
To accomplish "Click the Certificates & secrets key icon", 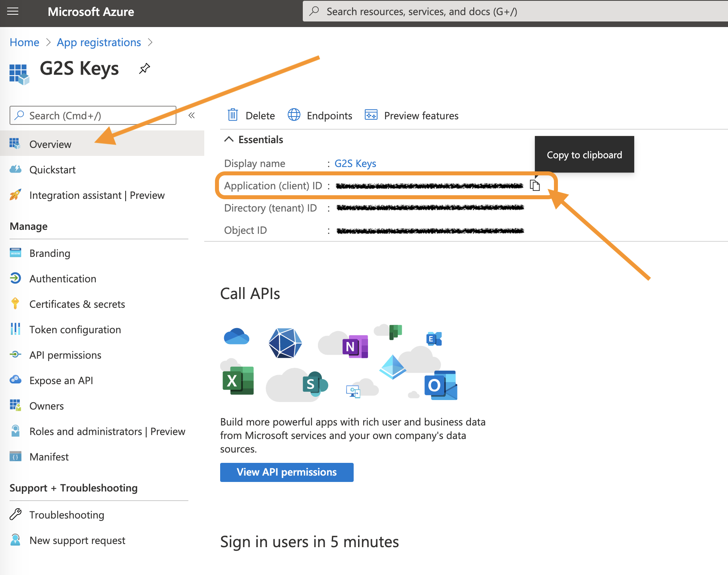I will [15, 303].
